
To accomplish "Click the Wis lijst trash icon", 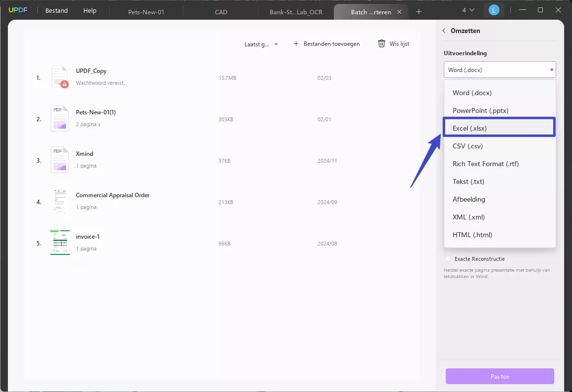I will click(x=381, y=43).
